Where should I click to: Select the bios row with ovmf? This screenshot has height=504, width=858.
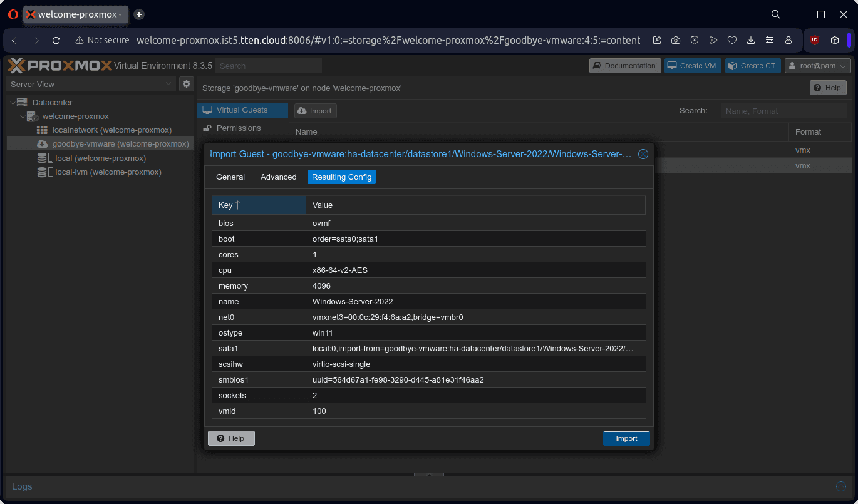click(429, 224)
